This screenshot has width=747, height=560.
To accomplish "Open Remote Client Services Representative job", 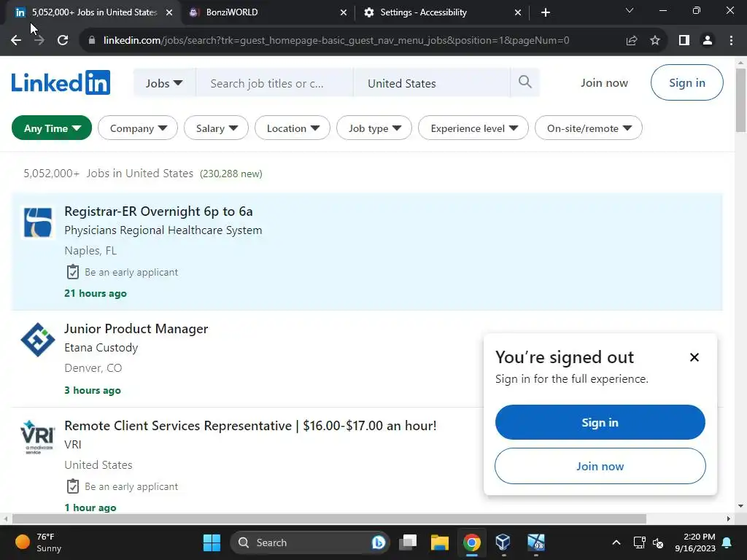I will (250, 425).
